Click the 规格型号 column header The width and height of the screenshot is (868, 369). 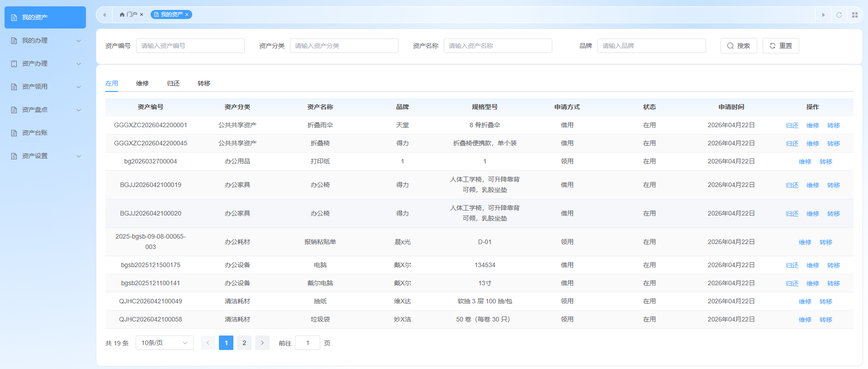coord(485,107)
